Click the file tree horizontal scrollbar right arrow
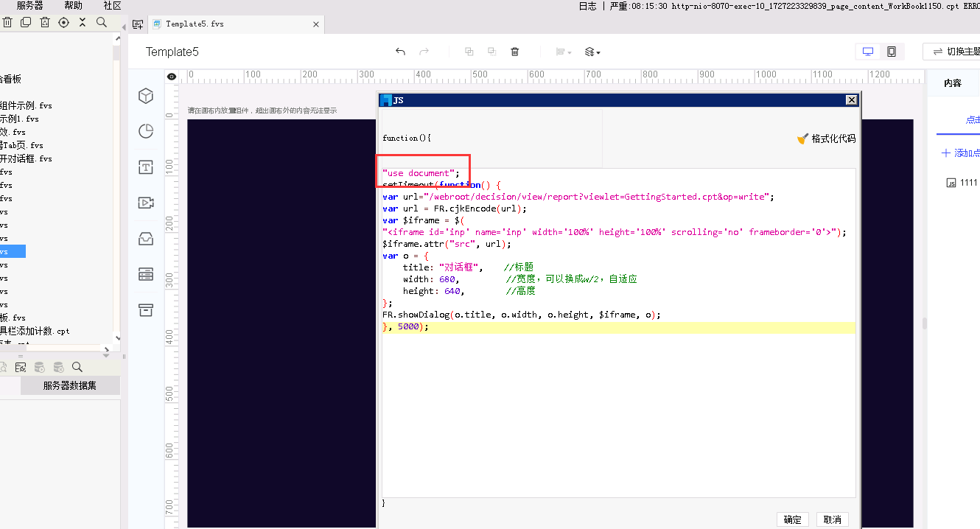Screen dimensions: 980x529 pyautogui.click(x=107, y=349)
